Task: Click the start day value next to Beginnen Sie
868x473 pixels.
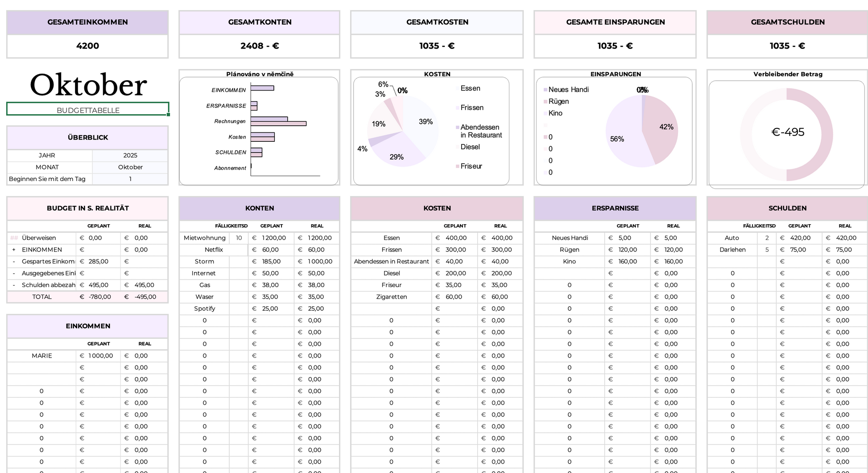Action: pos(130,179)
